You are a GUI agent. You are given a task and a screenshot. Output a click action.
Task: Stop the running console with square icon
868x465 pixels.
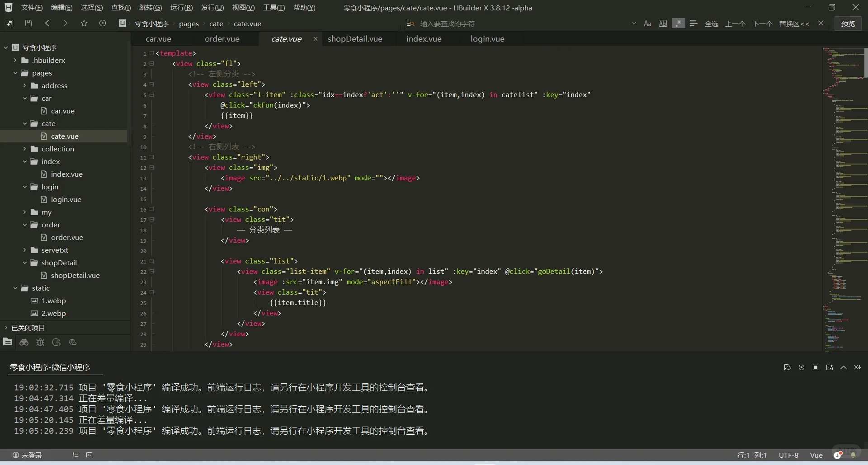[x=816, y=367]
